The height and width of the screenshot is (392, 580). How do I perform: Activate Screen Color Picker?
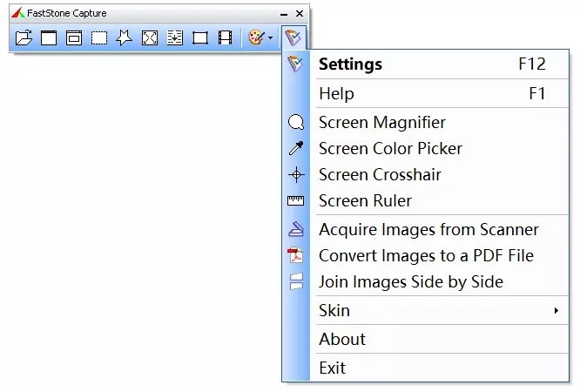(390, 149)
